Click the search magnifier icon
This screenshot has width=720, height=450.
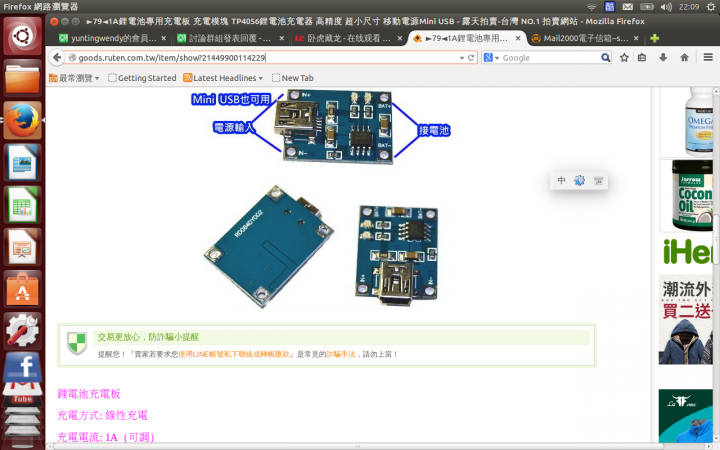pyautogui.click(x=606, y=58)
